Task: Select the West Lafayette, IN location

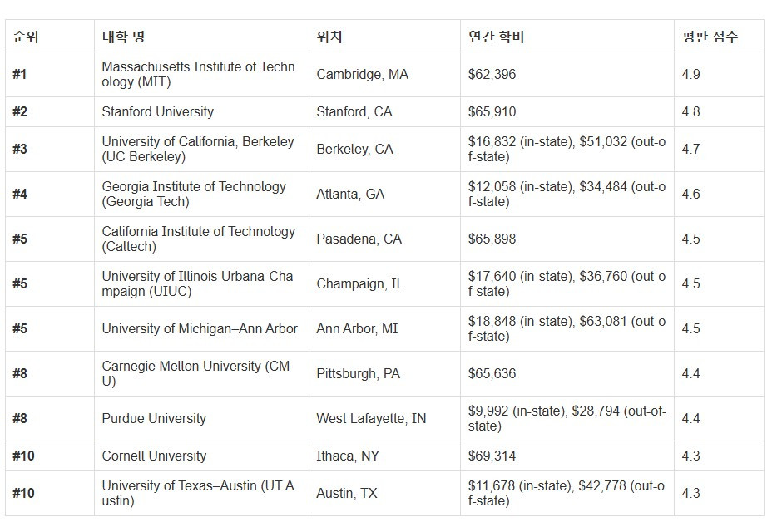Action: tap(371, 418)
